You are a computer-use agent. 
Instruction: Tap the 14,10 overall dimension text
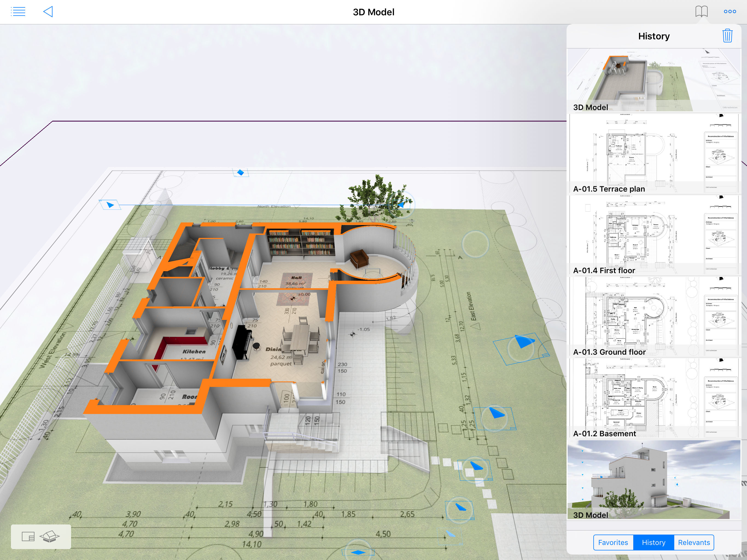252,544
